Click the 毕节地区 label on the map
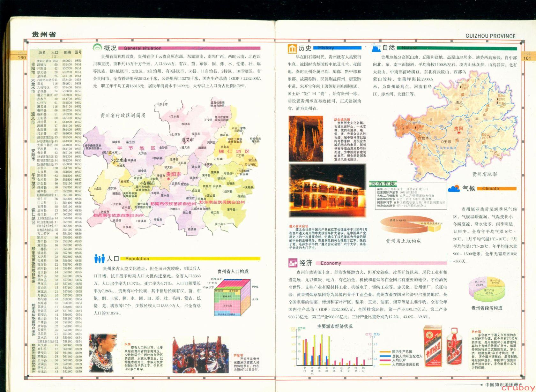This screenshot has width=536, height=392. click(136, 148)
